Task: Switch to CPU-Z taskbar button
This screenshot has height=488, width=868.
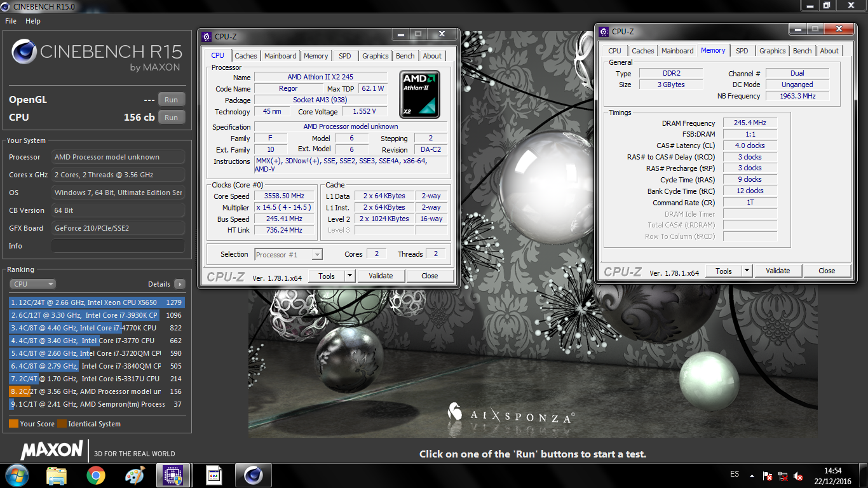Action: point(174,475)
